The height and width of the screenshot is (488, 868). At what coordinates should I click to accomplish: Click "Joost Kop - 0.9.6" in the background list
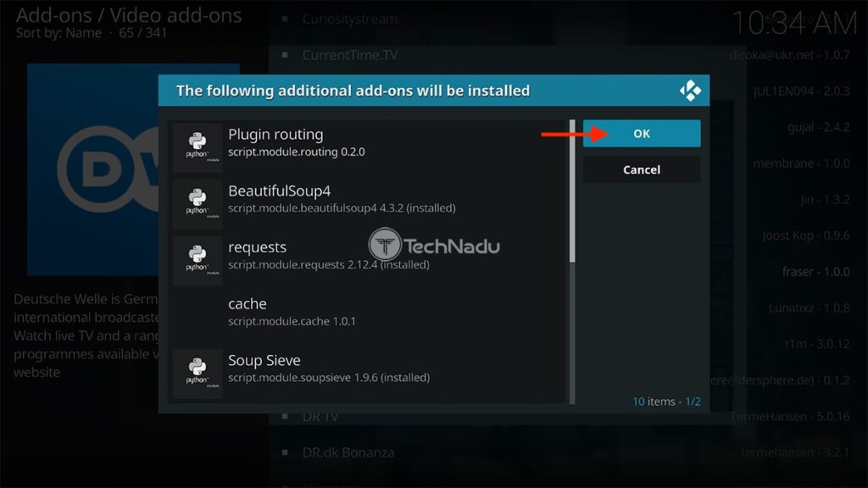[x=806, y=236]
